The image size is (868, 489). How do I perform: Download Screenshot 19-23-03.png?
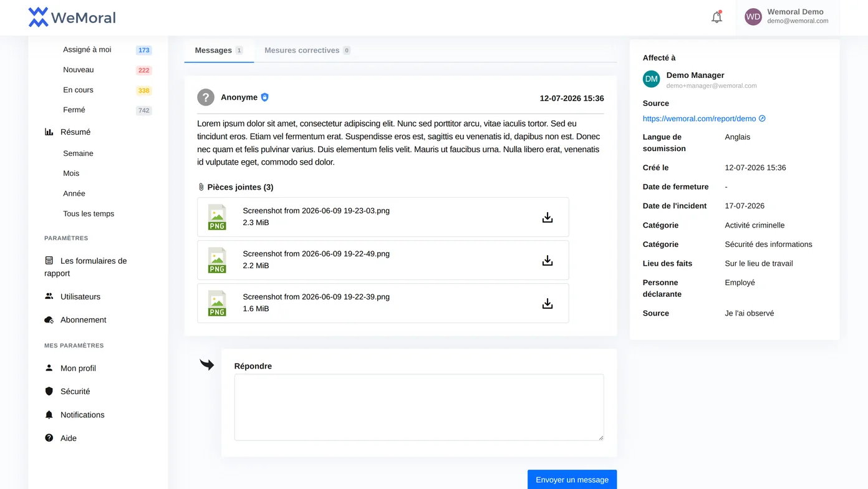(x=547, y=218)
